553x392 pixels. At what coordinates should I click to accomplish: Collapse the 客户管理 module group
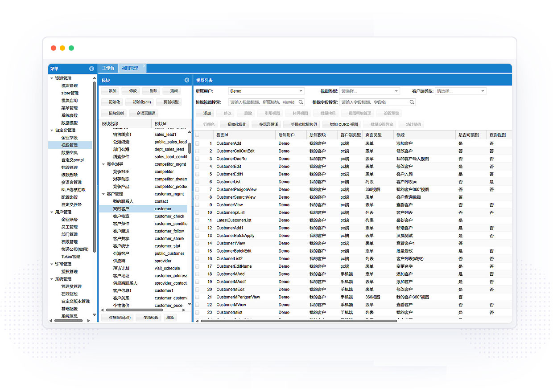[103, 194]
